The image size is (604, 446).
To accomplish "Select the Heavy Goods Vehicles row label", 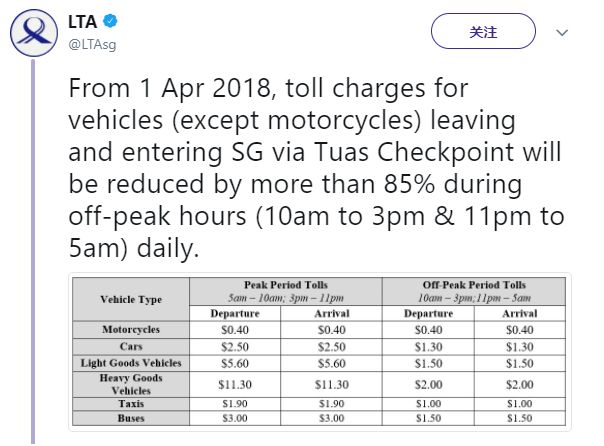I will click(131, 384).
